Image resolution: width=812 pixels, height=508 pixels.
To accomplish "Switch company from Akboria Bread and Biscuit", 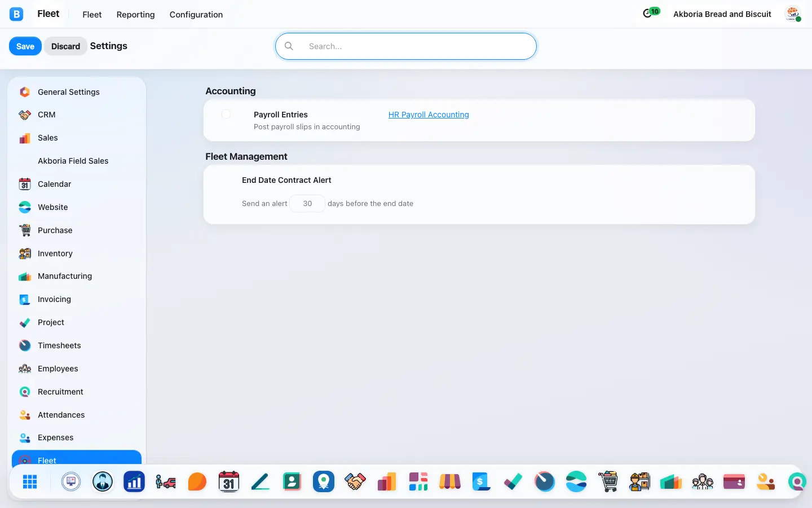I will point(722,14).
